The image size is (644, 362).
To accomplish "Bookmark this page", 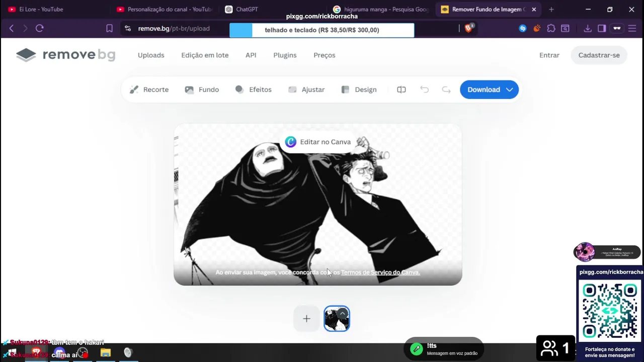I will coord(109,29).
